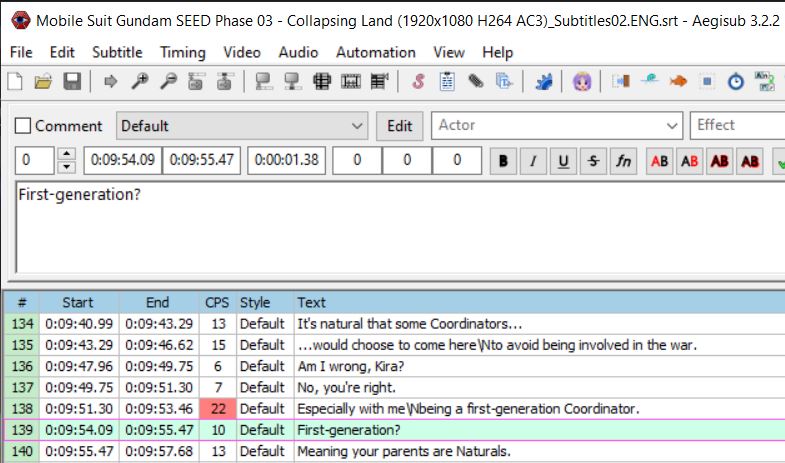Screen dimensions: 785x463
Task: Open script Properties clipboard icon
Action: click(x=447, y=81)
